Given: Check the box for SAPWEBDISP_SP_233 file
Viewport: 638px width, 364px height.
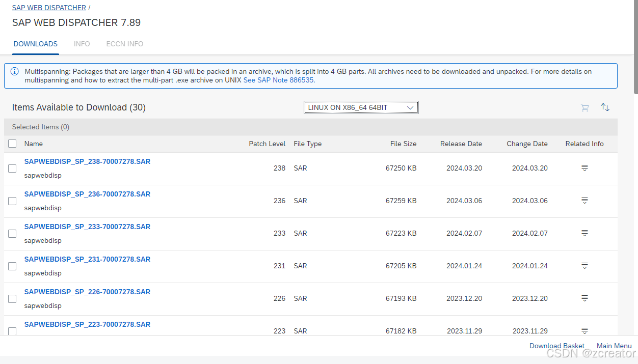Looking at the screenshot, I should click(x=12, y=234).
